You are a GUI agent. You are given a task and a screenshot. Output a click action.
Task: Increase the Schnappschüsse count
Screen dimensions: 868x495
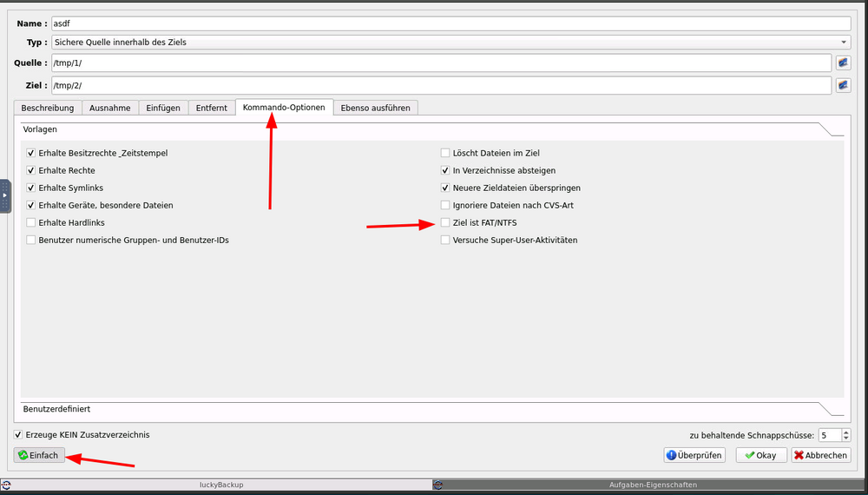[846, 432]
